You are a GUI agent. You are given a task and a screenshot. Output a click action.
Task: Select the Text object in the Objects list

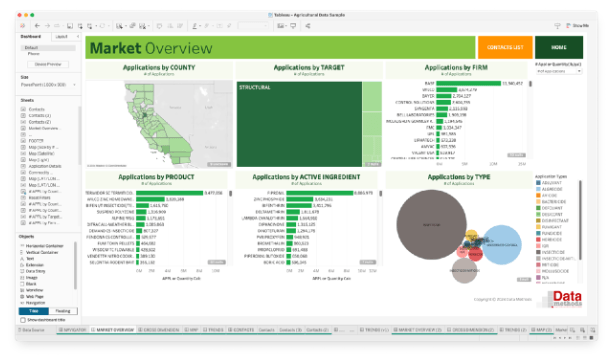click(x=30, y=259)
